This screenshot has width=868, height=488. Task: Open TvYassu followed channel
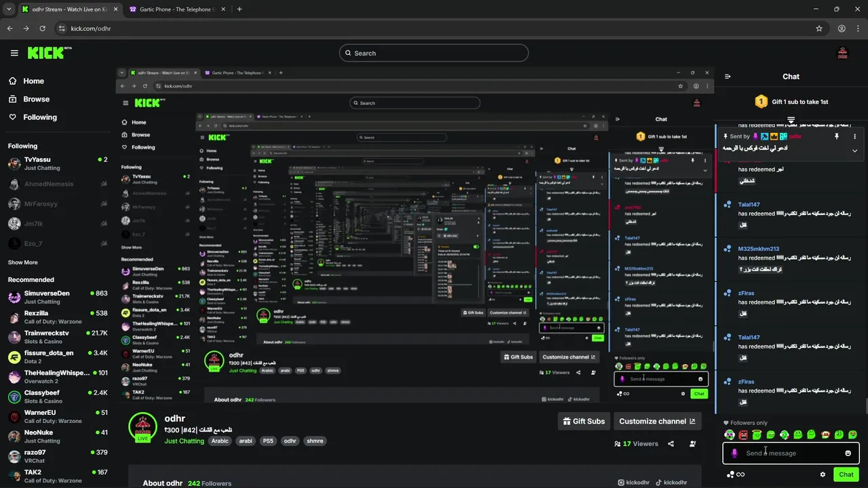[x=58, y=163]
